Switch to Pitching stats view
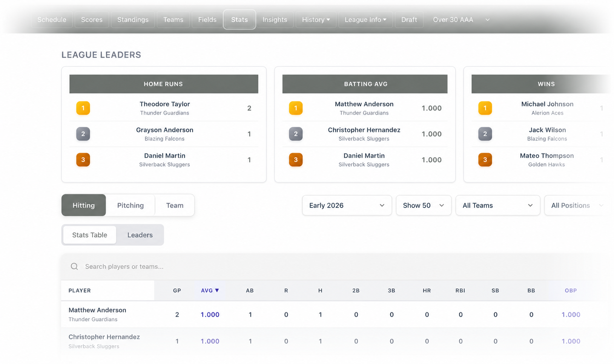Image resolution: width=614 pixels, height=364 pixels. coord(130,205)
